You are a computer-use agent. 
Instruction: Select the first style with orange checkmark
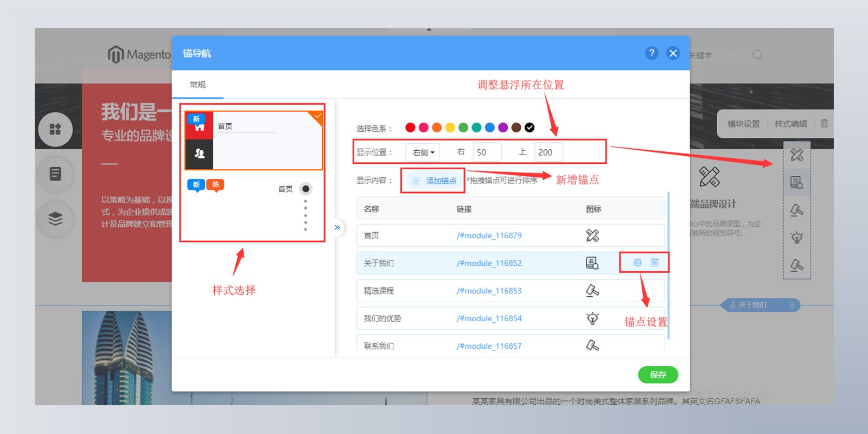[x=254, y=141]
